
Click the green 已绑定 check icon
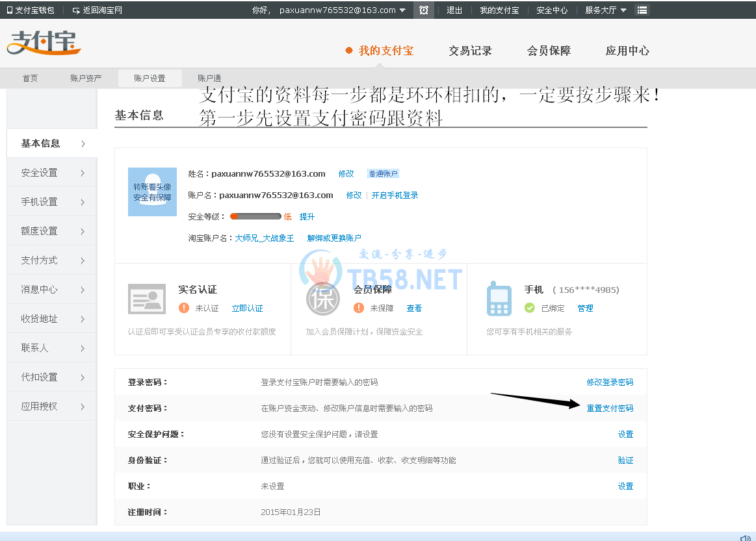[530, 308]
